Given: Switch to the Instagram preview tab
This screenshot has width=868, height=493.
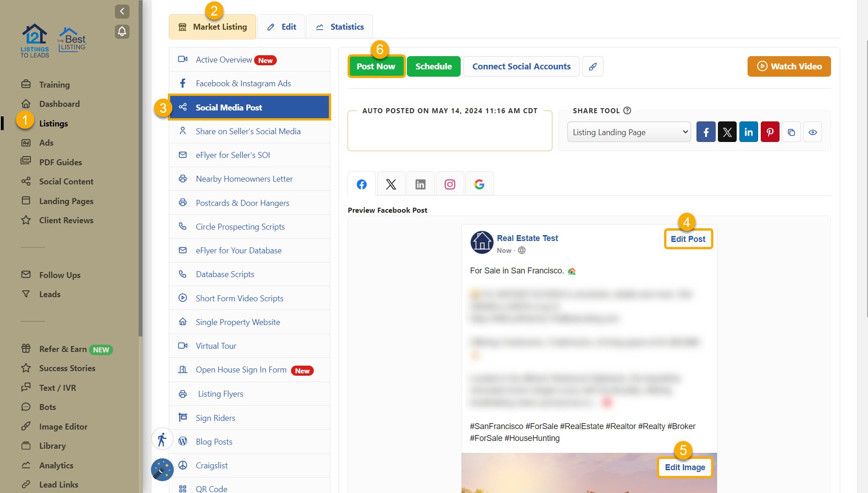Looking at the screenshot, I should [450, 184].
